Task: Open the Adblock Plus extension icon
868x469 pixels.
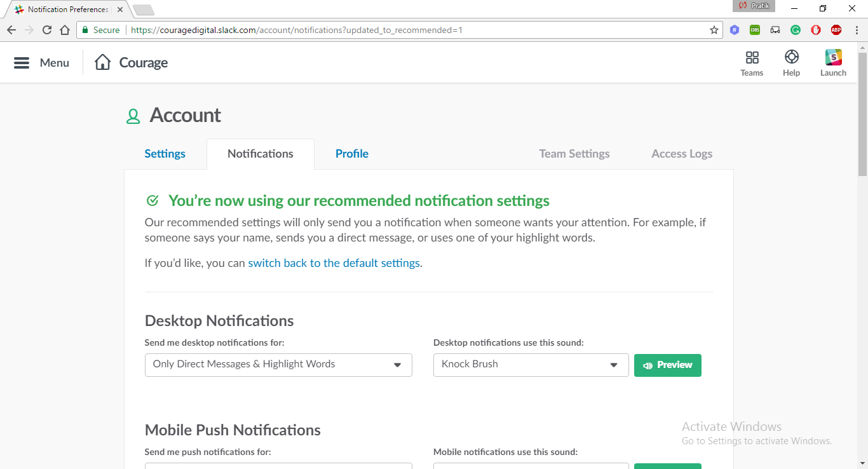Action: click(x=836, y=30)
